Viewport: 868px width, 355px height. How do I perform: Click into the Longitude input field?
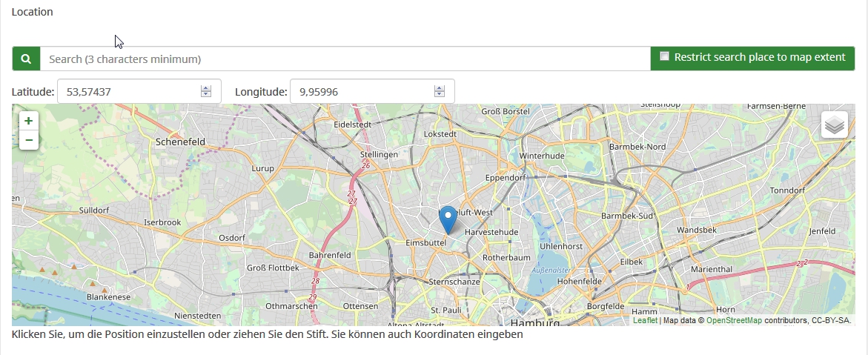(360, 92)
